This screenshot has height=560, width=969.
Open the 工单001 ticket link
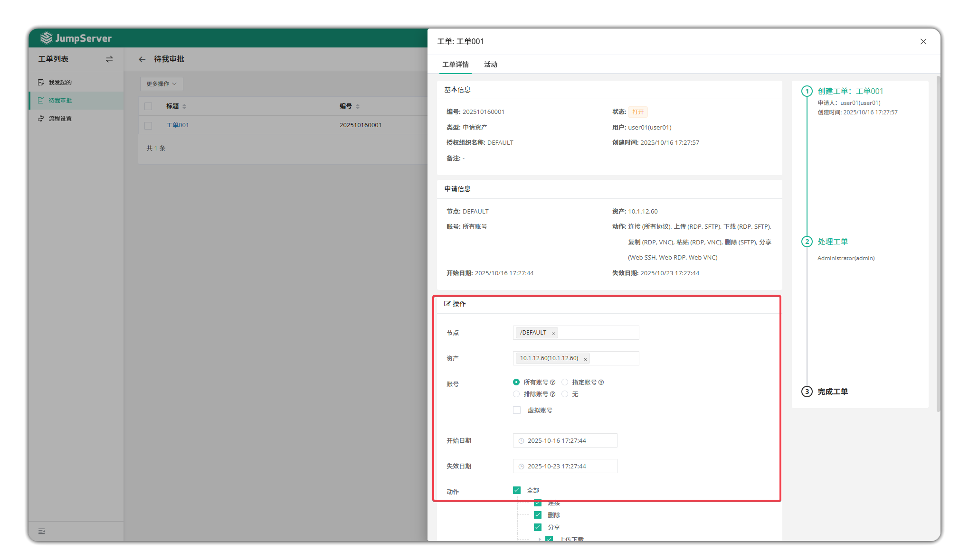[x=178, y=125]
